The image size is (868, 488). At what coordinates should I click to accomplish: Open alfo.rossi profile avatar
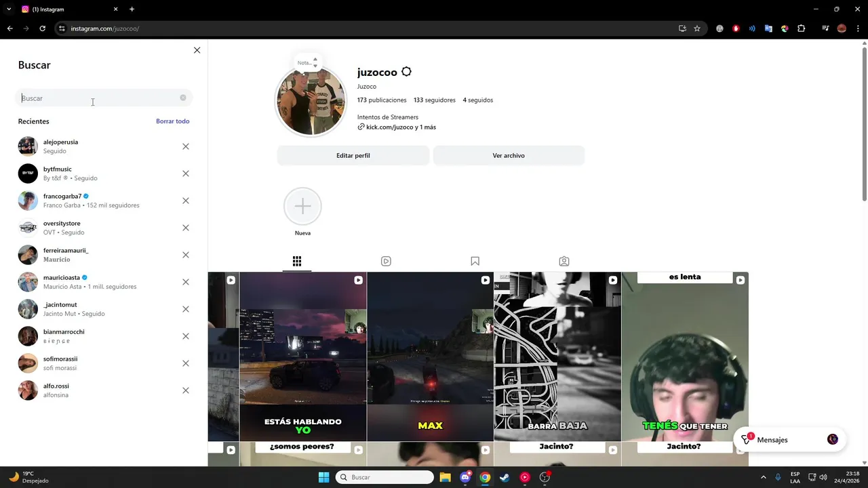(28, 390)
